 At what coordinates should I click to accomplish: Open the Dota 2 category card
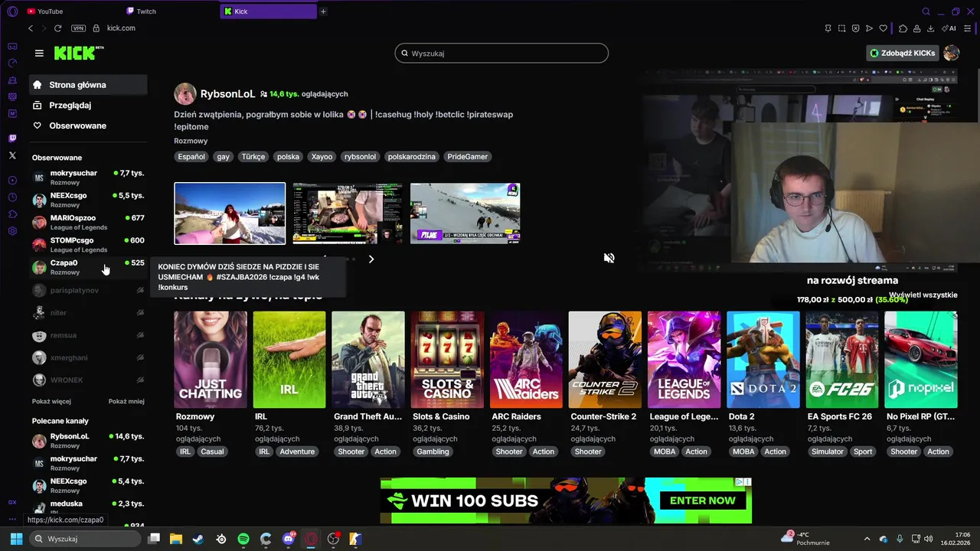(763, 360)
